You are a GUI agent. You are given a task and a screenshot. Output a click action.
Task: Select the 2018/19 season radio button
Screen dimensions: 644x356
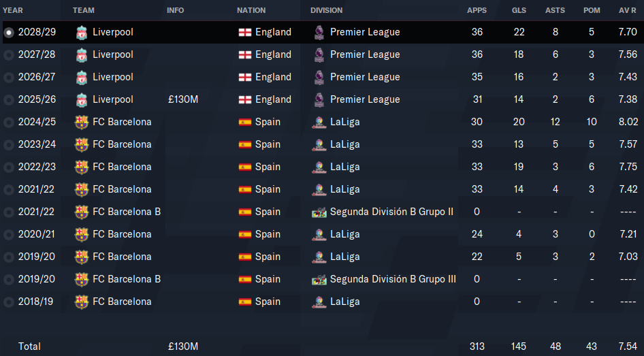click(x=9, y=302)
